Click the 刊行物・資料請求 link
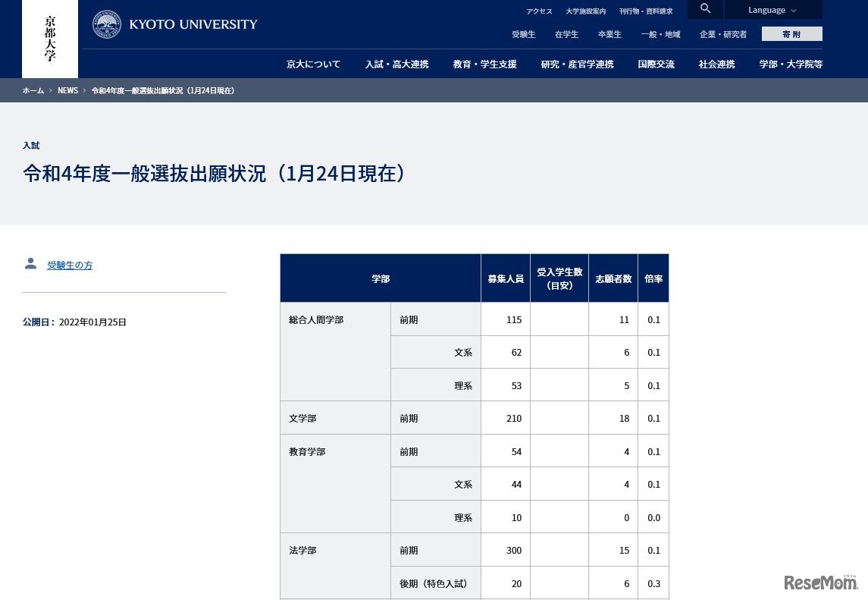868x600 pixels. (646, 11)
